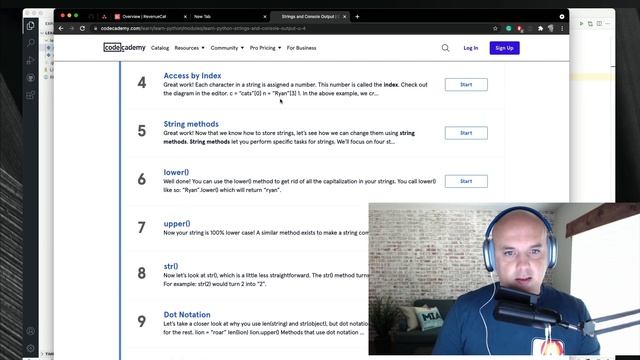The image size is (640, 360).
Task: Split the VS Code editor
Action: tap(599, 24)
